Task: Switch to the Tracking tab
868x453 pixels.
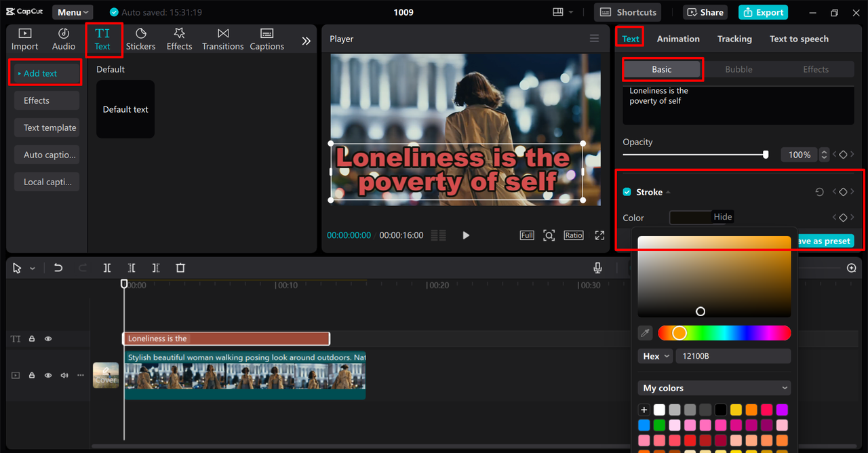Action: (x=734, y=39)
